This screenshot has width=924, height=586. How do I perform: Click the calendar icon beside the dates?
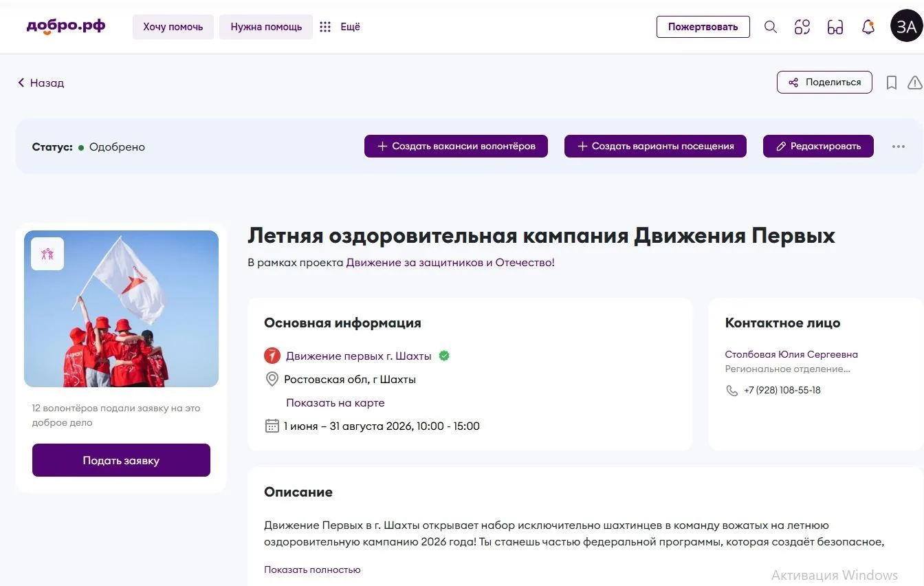[x=272, y=426]
